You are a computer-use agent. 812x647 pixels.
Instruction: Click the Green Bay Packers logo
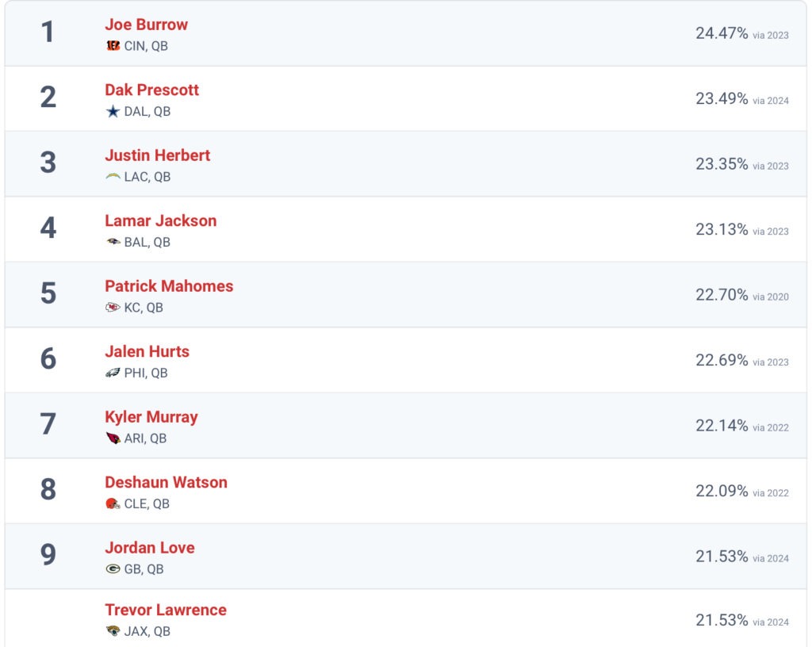tap(113, 569)
